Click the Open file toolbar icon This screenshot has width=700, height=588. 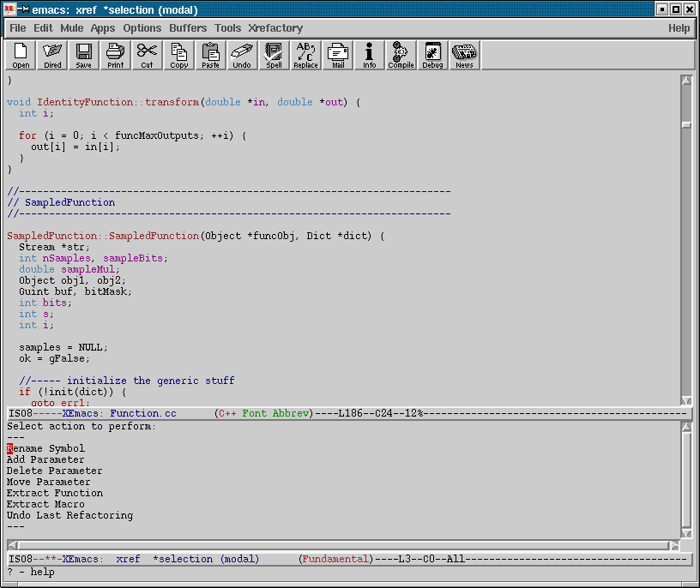pyautogui.click(x=21, y=55)
